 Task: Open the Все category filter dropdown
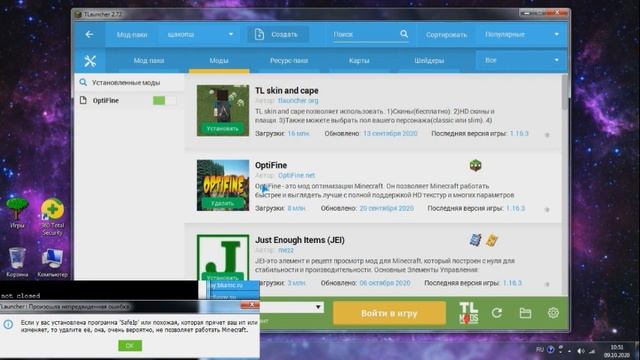click(521, 60)
